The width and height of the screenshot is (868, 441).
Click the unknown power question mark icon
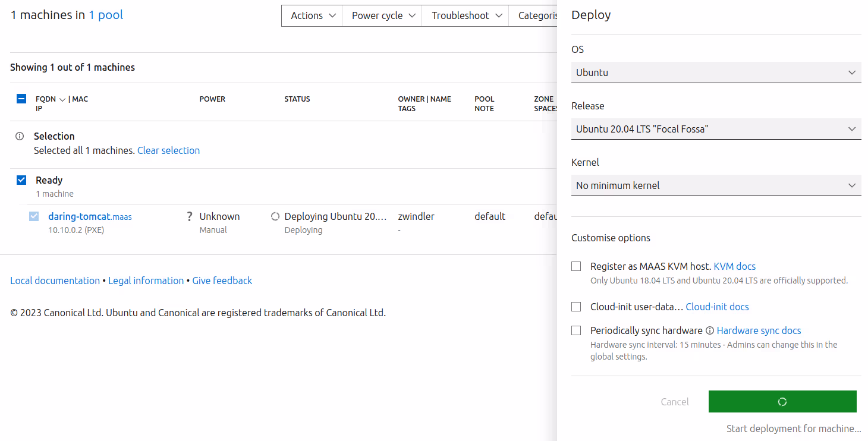(x=190, y=217)
